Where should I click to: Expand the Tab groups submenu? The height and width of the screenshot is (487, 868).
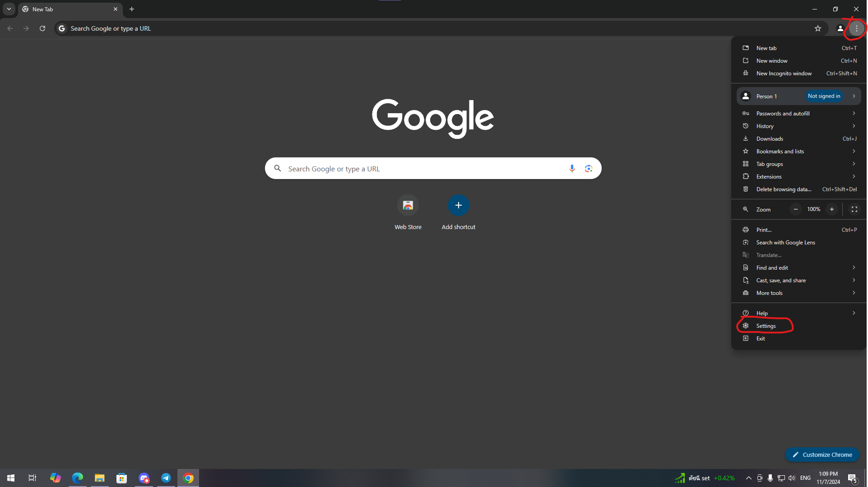[x=799, y=164]
